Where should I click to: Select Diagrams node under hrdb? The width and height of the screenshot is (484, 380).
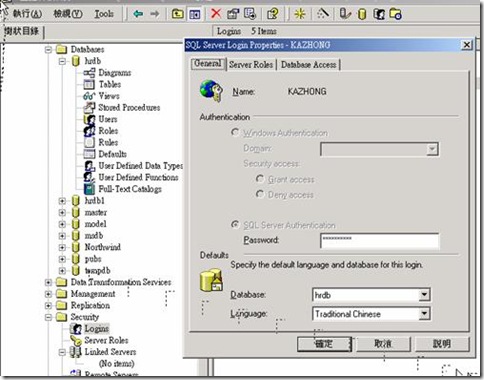pyautogui.click(x=115, y=73)
